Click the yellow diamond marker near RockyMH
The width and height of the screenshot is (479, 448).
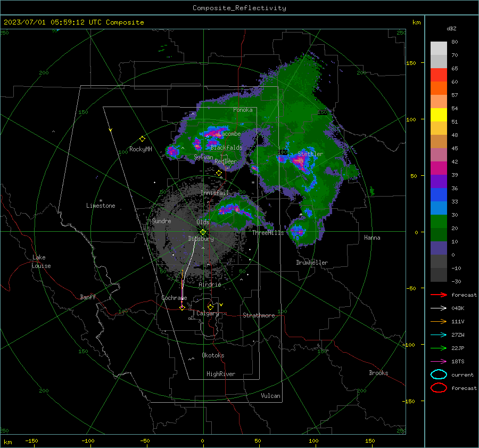click(142, 139)
